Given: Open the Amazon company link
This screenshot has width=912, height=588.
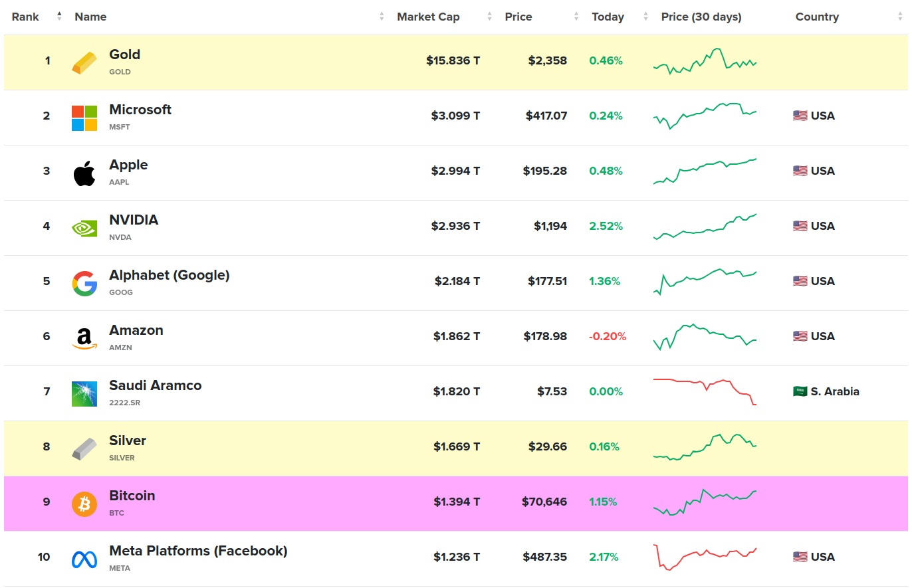Looking at the screenshot, I should 136,330.
